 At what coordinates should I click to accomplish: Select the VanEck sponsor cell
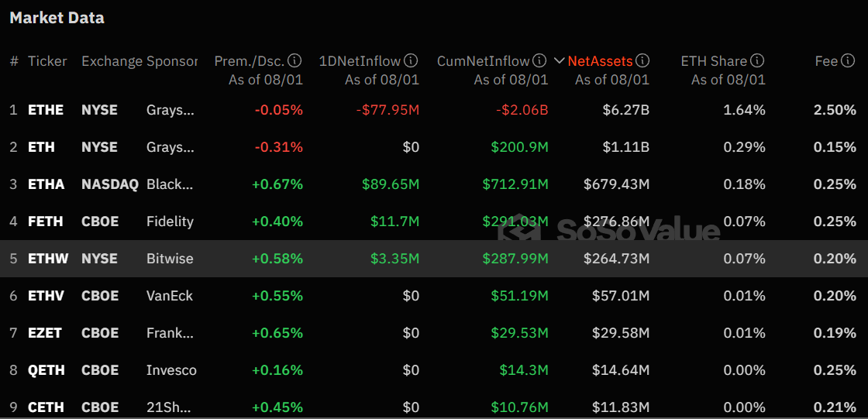pos(170,296)
